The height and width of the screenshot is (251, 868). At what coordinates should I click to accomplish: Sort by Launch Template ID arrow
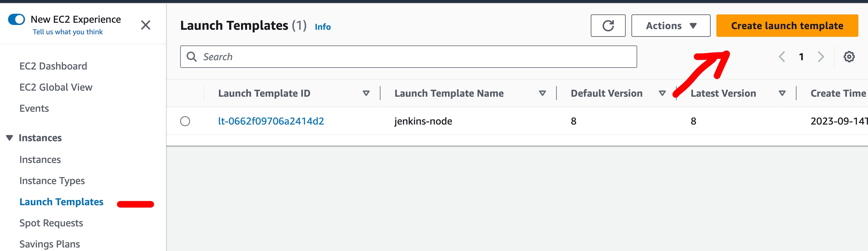click(x=366, y=93)
